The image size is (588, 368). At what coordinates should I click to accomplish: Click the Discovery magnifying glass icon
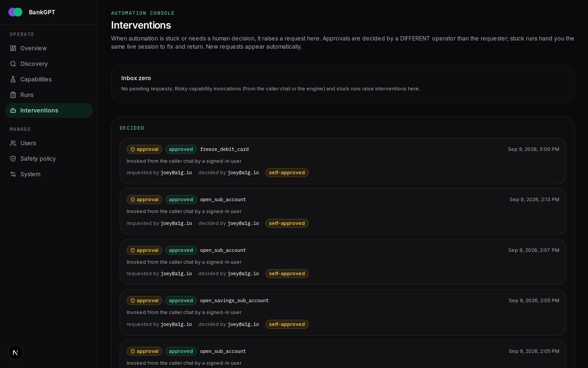point(13,64)
